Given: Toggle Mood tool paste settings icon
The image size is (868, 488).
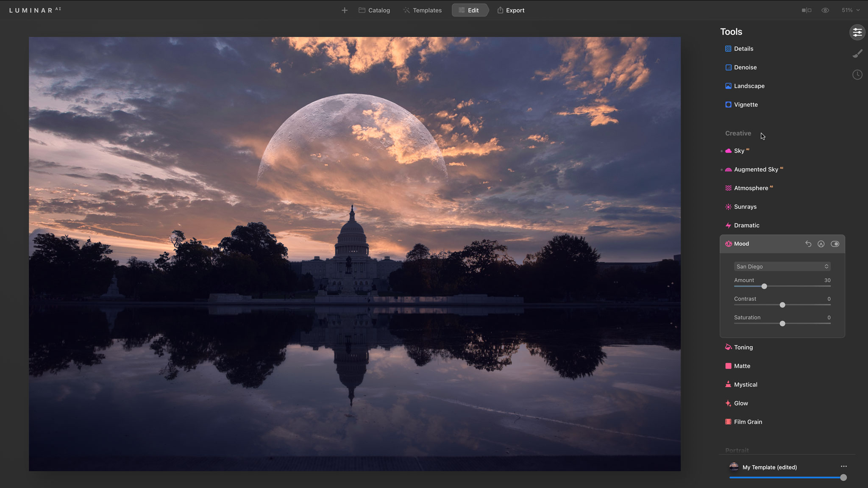Looking at the screenshot, I should (821, 244).
